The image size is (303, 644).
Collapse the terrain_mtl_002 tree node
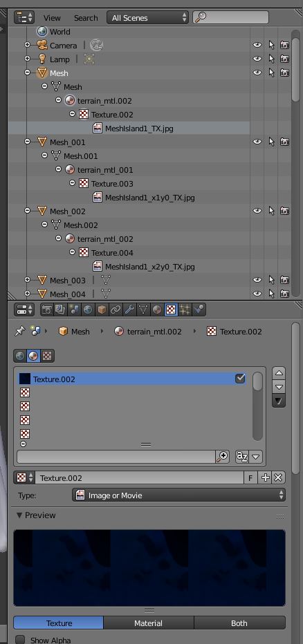tap(58, 238)
